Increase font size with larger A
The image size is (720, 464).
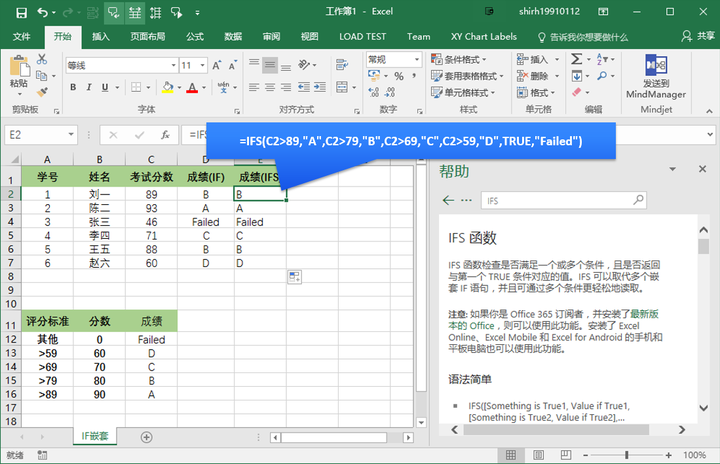(x=216, y=66)
